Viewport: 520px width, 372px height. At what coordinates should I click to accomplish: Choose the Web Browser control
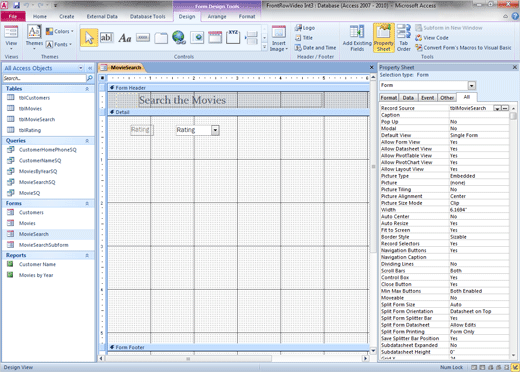pyautogui.click(x=197, y=38)
